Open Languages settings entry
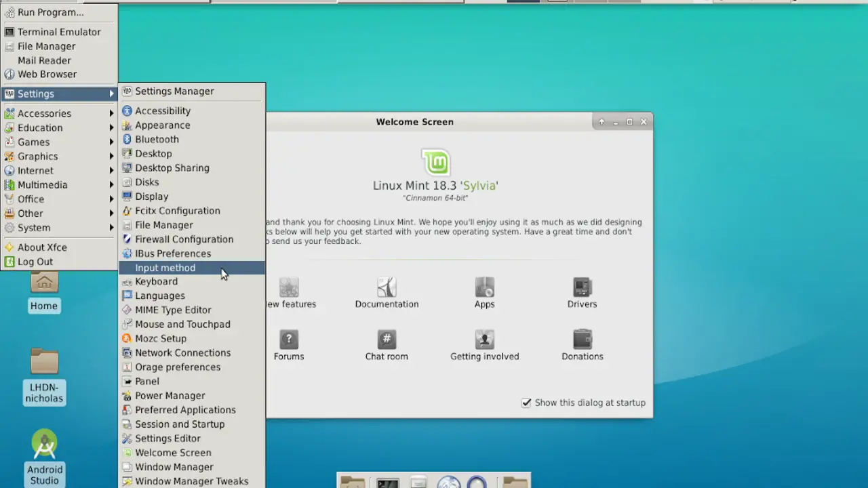This screenshot has width=868, height=488. click(x=192, y=296)
